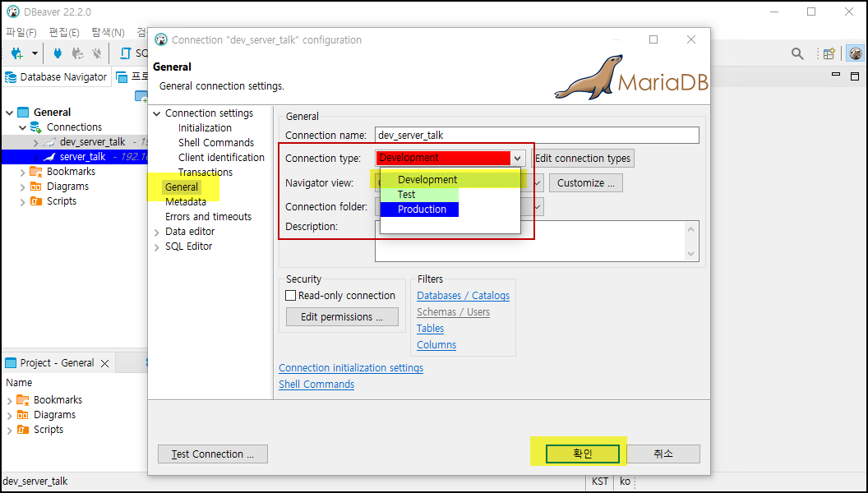Click the Reconnect plug toolbar icon

pyautogui.click(x=77, y=53)
